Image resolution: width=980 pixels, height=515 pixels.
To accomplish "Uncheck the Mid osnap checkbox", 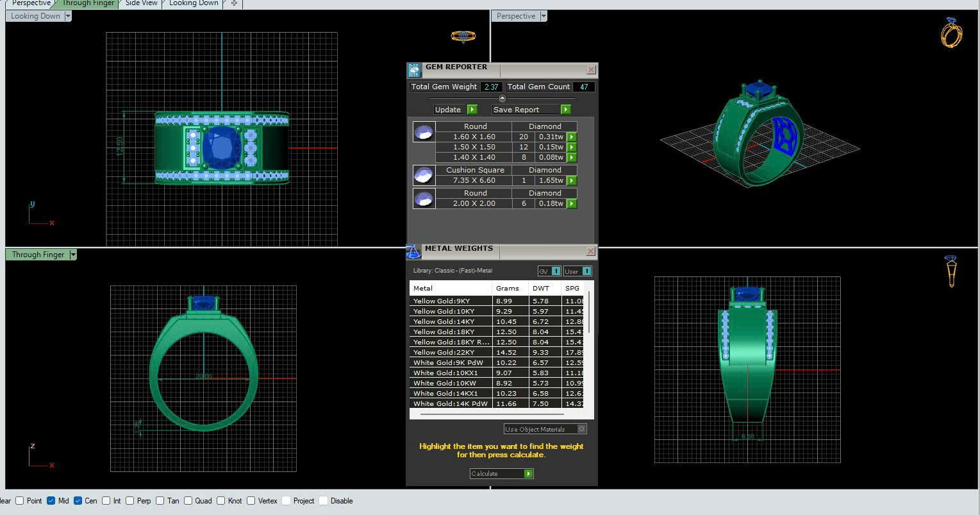I will tap(51, 501).
